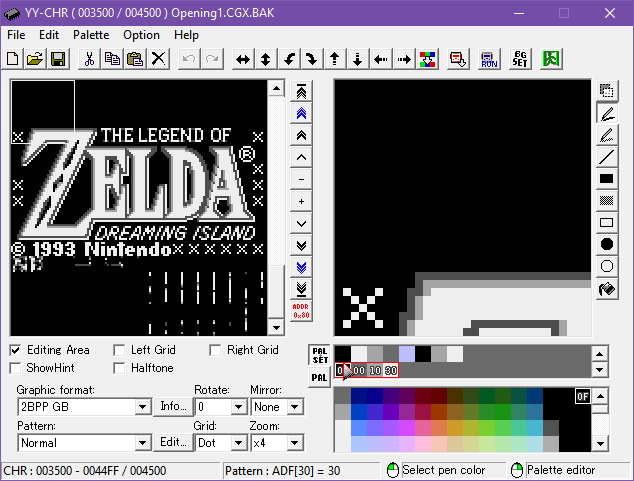
Task: Click the color replace RGB icon
Action: click(427, 59)
